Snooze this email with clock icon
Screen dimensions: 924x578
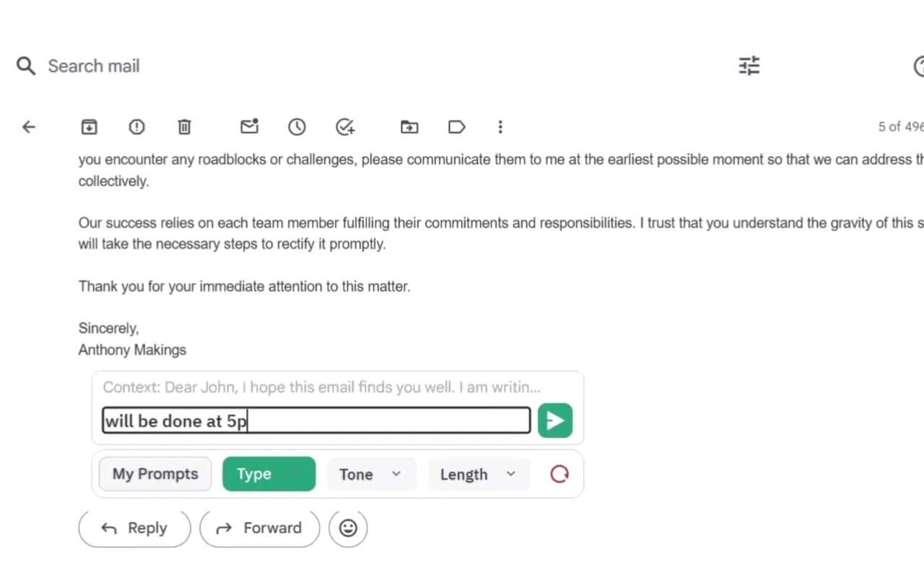(297, 127)
